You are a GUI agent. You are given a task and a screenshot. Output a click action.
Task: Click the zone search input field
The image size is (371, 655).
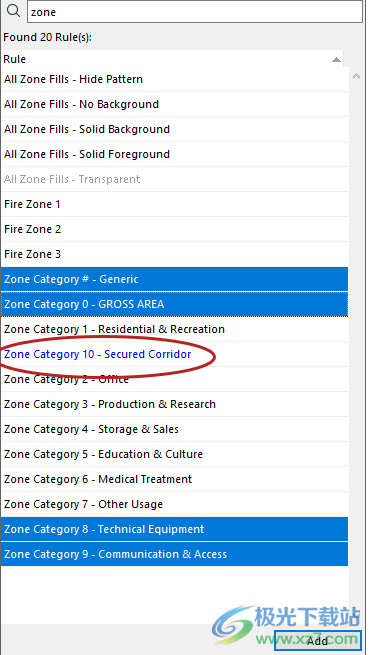pyautogui.click(x=195, y=12)
